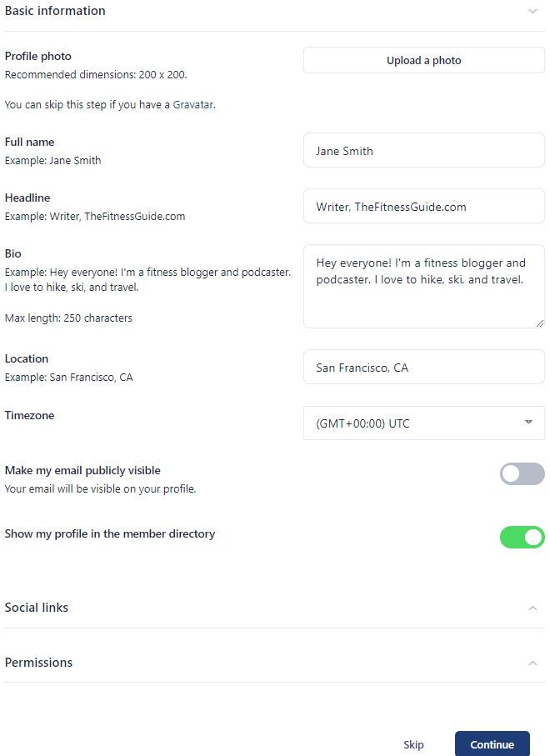Screen dimensions: 550x756
Task: Disable the member directory toggle
Action: pyautogui.click(x=522, y=537)
